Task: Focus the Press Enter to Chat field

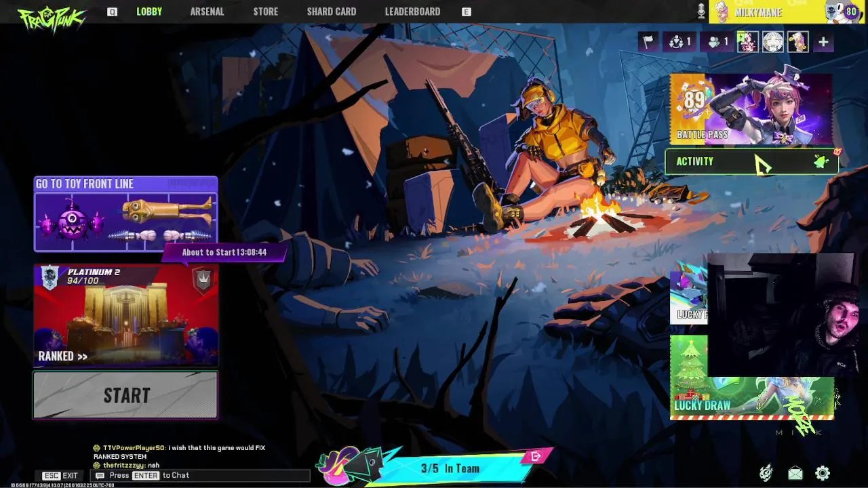Action: pos(200,476)
